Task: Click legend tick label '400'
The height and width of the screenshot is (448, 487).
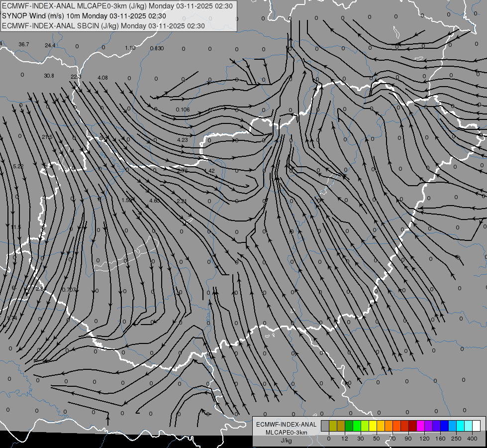Action: point(472,439)
